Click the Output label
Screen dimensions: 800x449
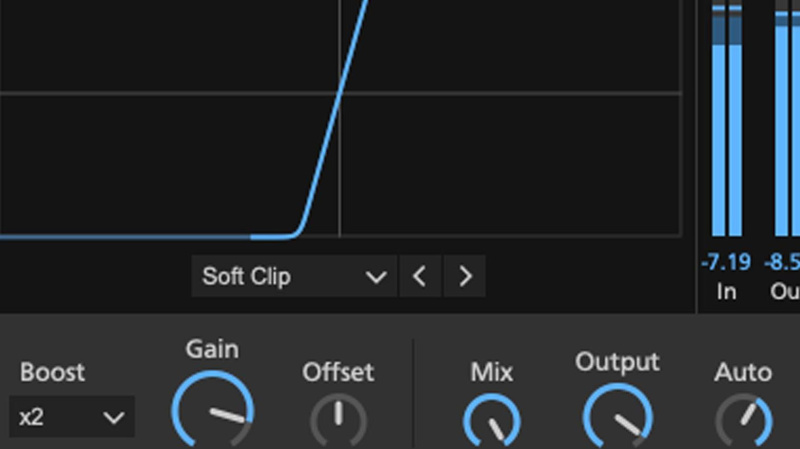617,362
